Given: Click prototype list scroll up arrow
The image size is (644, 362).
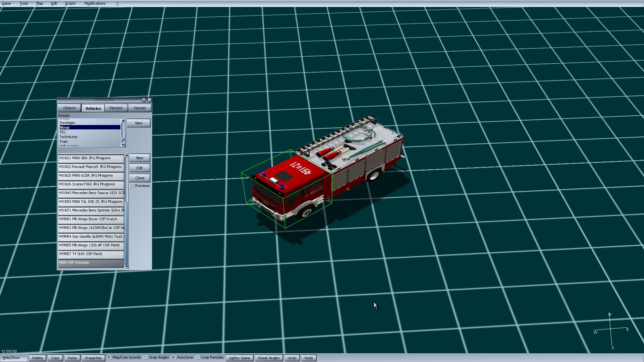Looking at the screenshot, I should tap(126, 156).
